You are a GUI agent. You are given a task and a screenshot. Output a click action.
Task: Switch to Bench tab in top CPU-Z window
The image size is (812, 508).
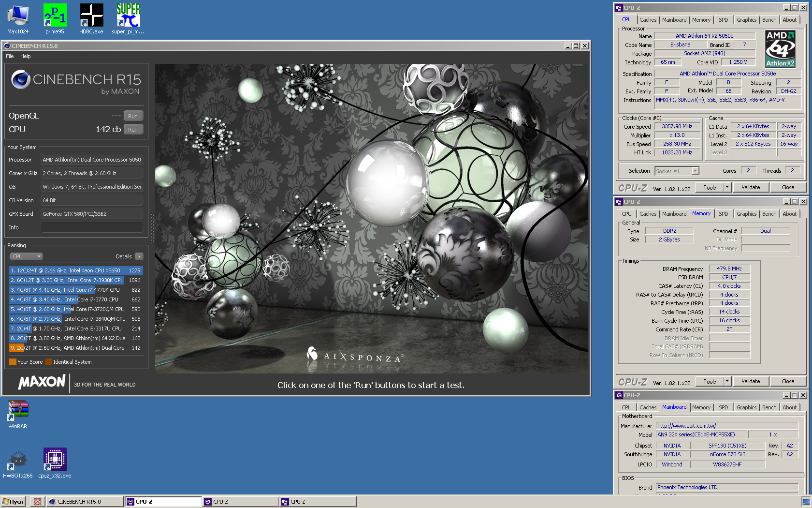coord(769,20)
